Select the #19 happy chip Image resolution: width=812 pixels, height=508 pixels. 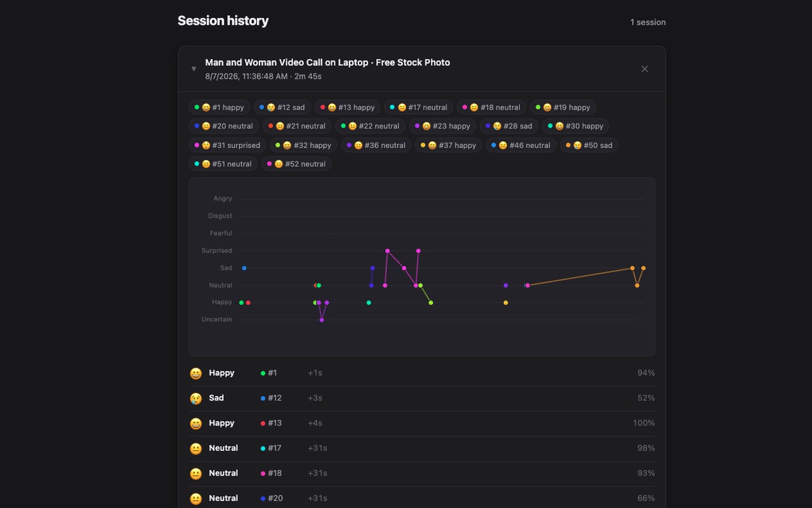[x=563, y=107]
